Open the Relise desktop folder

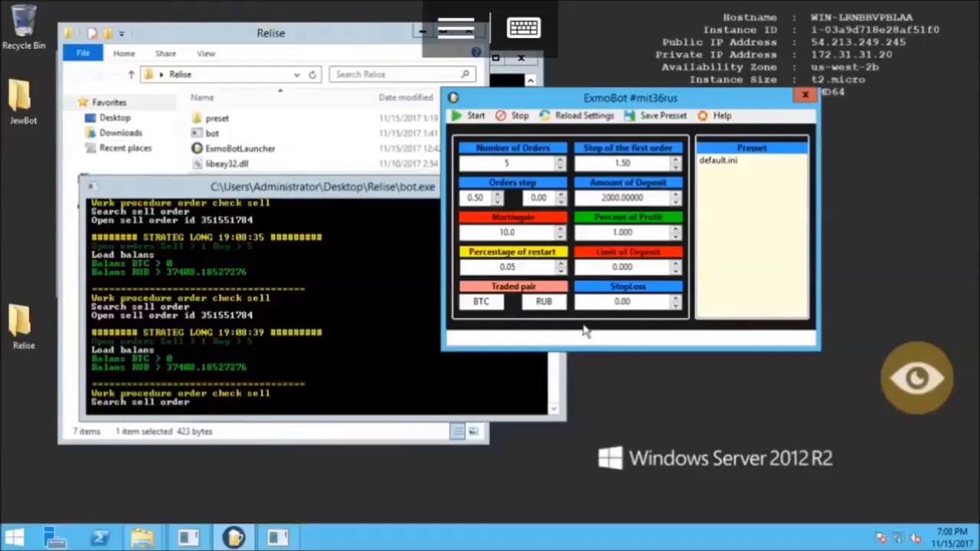20,321
